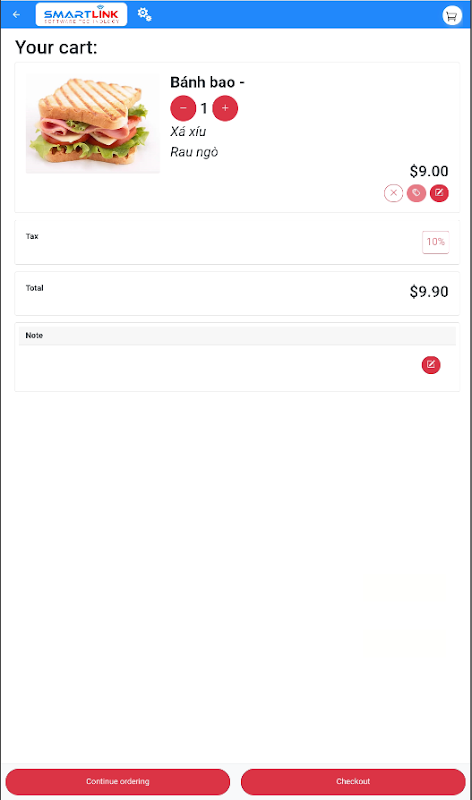
Task: Click the $9.90 total amount
Action: click(x=429, y=291)
